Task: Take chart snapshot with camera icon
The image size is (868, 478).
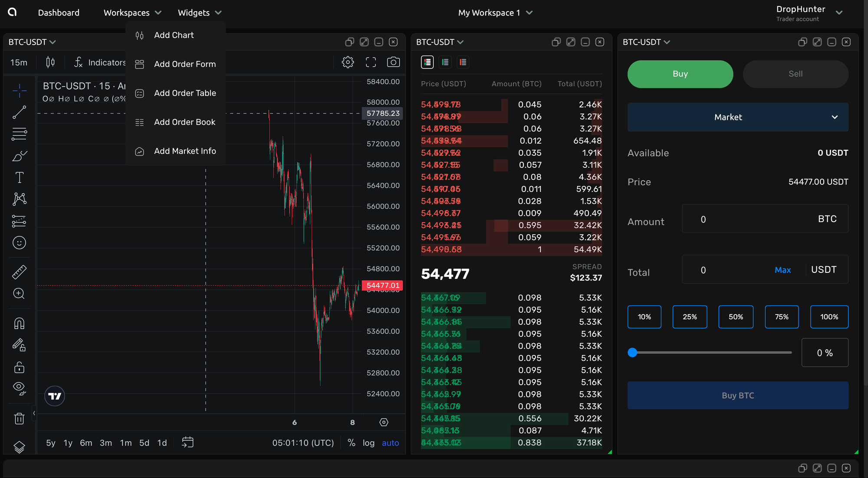Action: (x=393, y=62)
